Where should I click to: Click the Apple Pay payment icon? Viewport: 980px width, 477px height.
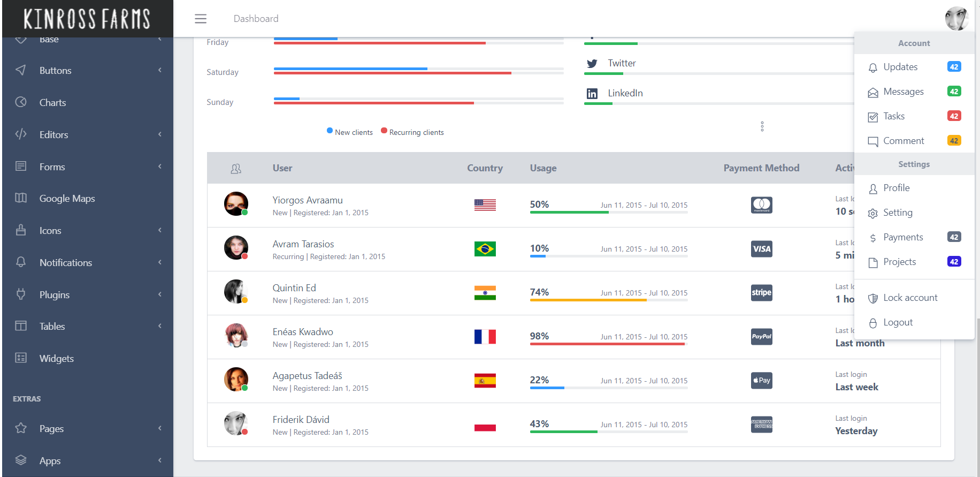[x=761, y=381]
